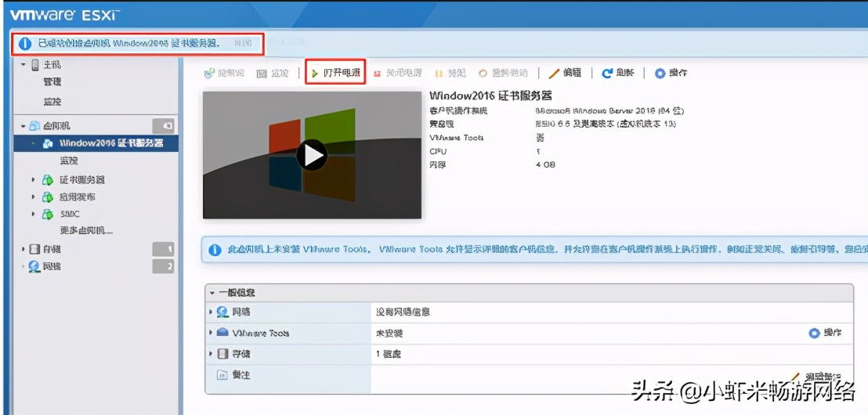Image resolution: width=868 pixels, height=415 pixels.
Task: Click the Host (主机) icon in the navigator
Action: tap(35, 65)
